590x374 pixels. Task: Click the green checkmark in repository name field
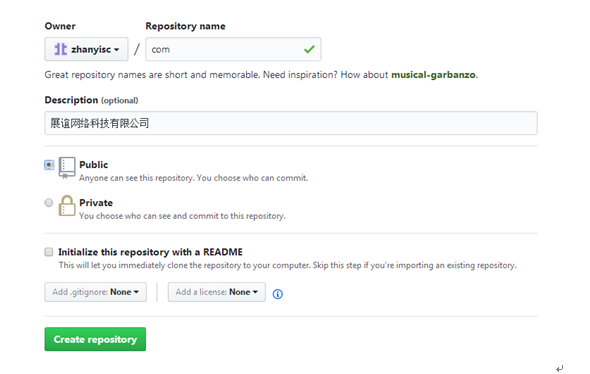(309, 49)
